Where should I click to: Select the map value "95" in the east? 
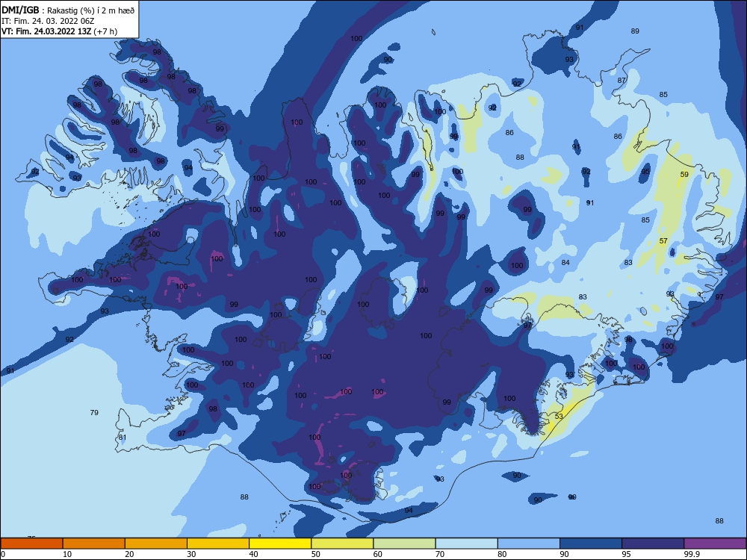click(645, 172)
